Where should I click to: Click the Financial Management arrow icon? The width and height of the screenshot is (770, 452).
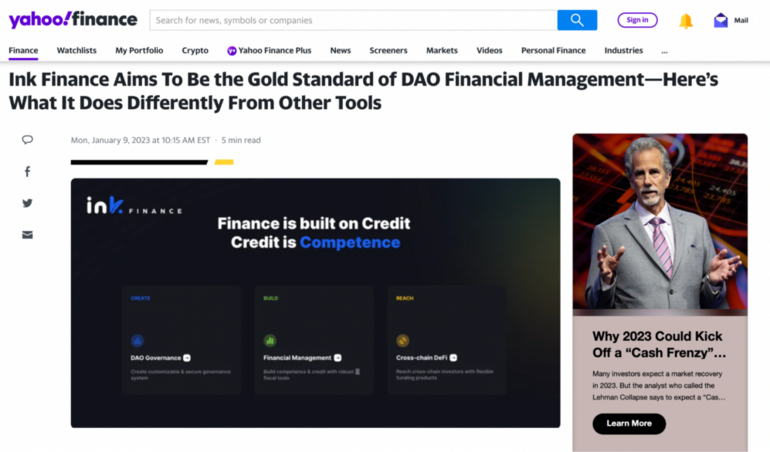tap(338, 358)
